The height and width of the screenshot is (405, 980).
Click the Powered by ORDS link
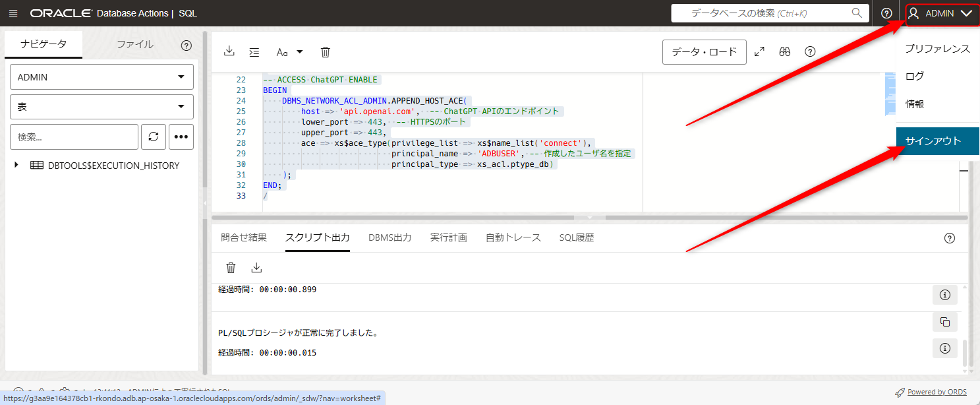coord(937,392)
